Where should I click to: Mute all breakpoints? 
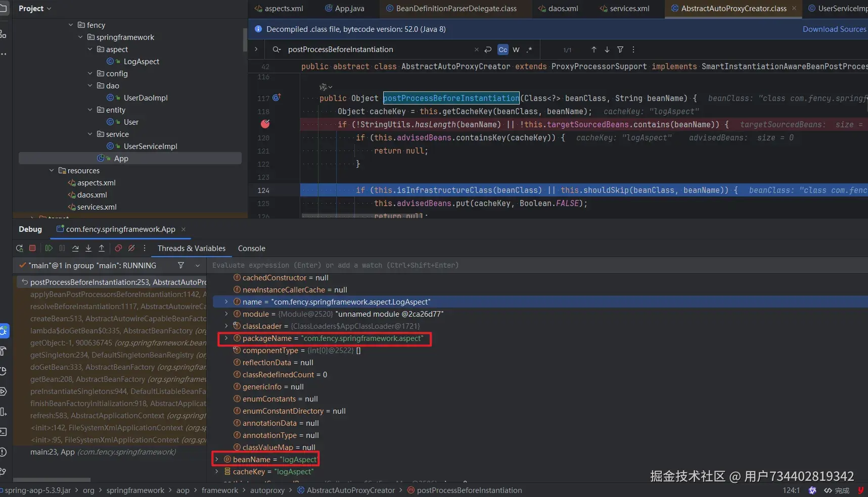coord(131,248)
